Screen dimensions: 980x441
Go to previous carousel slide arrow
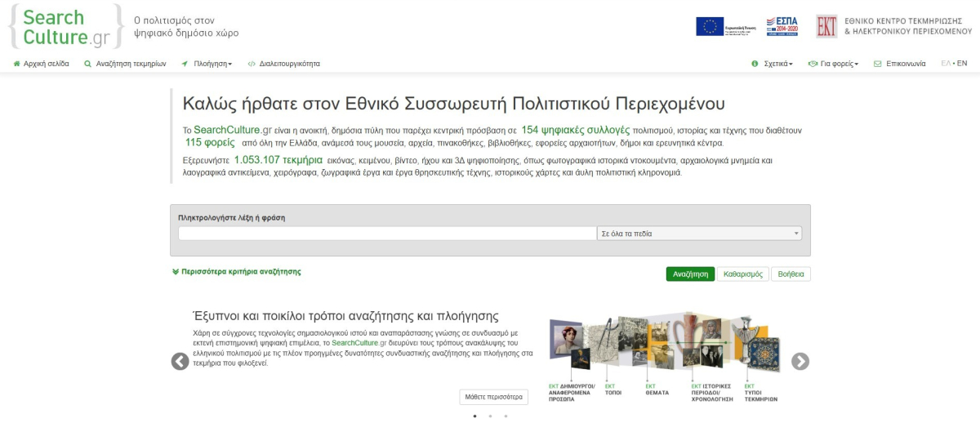point(180,361)
